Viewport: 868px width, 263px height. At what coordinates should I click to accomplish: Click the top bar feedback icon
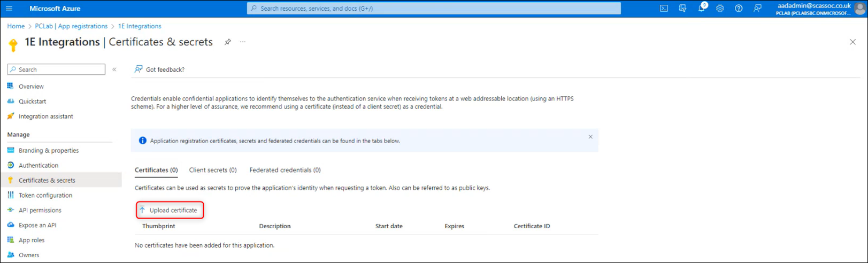coord(757,9)
